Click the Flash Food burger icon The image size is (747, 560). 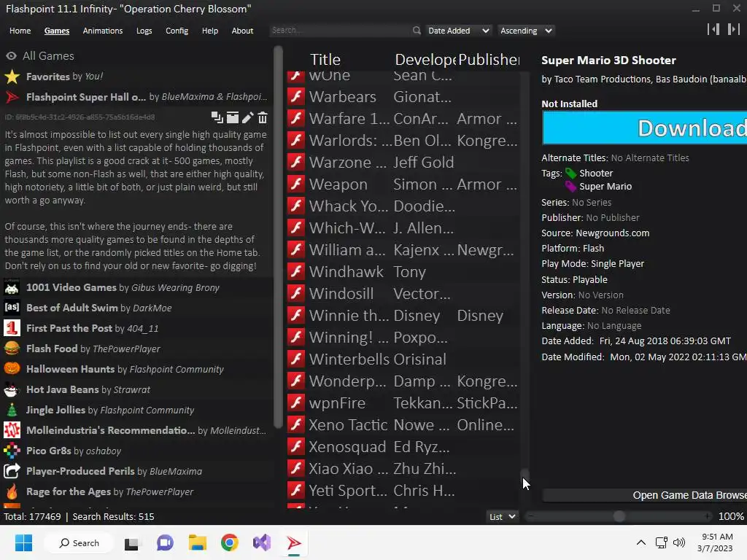(x=12, y=349)
